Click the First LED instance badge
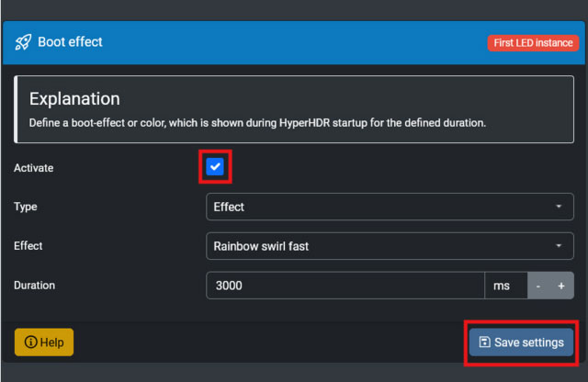The width and height of the screenshot is (588, 382). pos(532,43)
